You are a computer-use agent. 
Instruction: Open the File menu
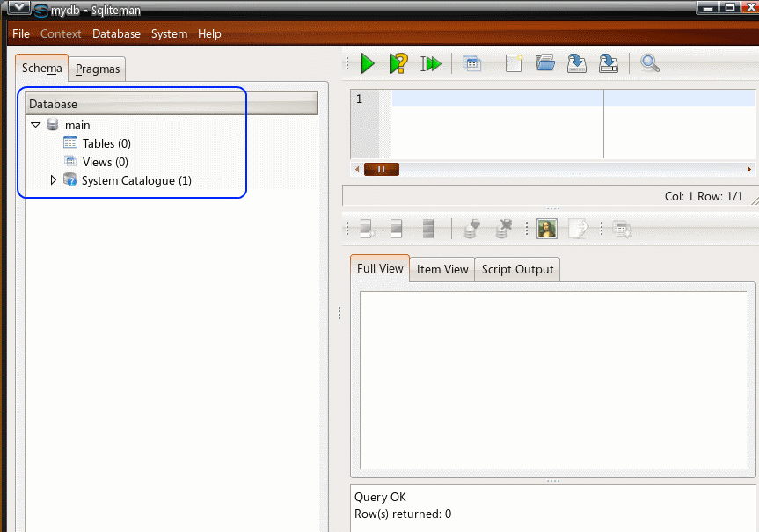(x=21, y=34)
